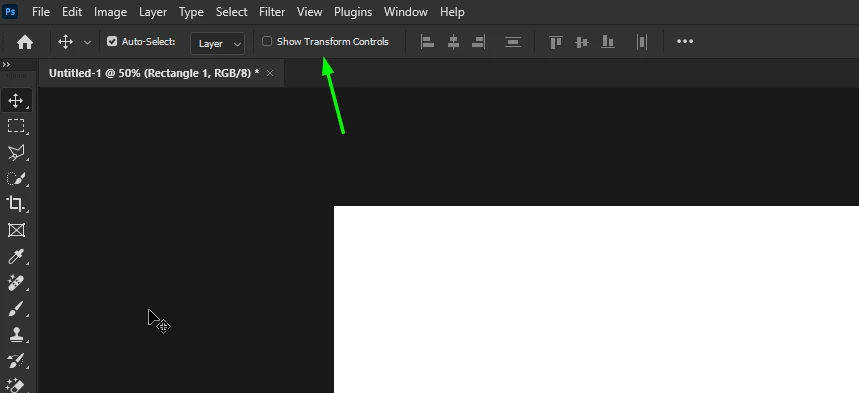Select the Move tool in toolbar
The width and height of the screenshot is (859, 393).
(16, 101)
